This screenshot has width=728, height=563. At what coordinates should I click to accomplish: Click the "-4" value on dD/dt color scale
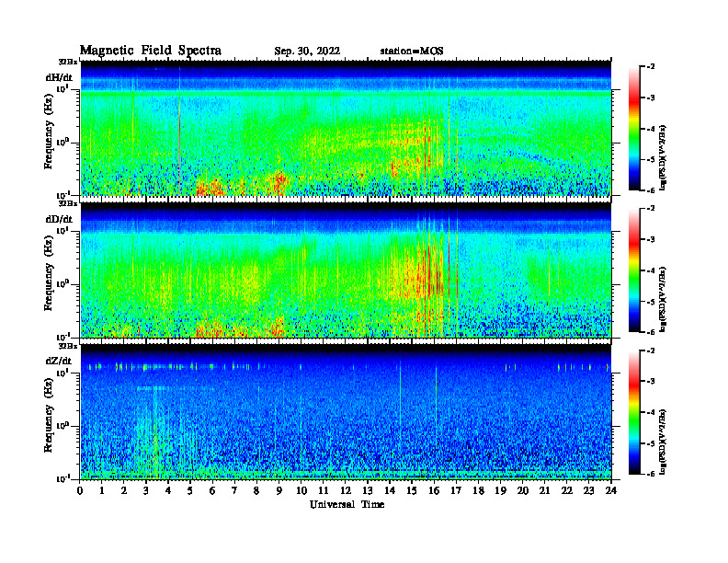650,270
